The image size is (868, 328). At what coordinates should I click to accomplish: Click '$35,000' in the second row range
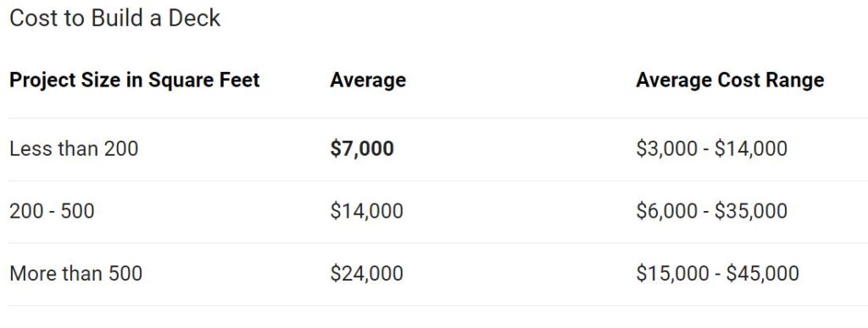point(751,211)
